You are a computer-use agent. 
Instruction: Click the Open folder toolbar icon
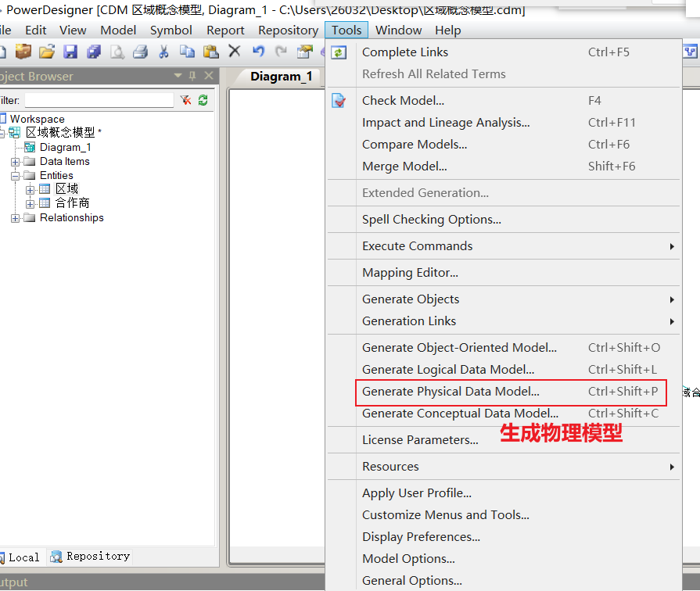[x=47, y=52]
